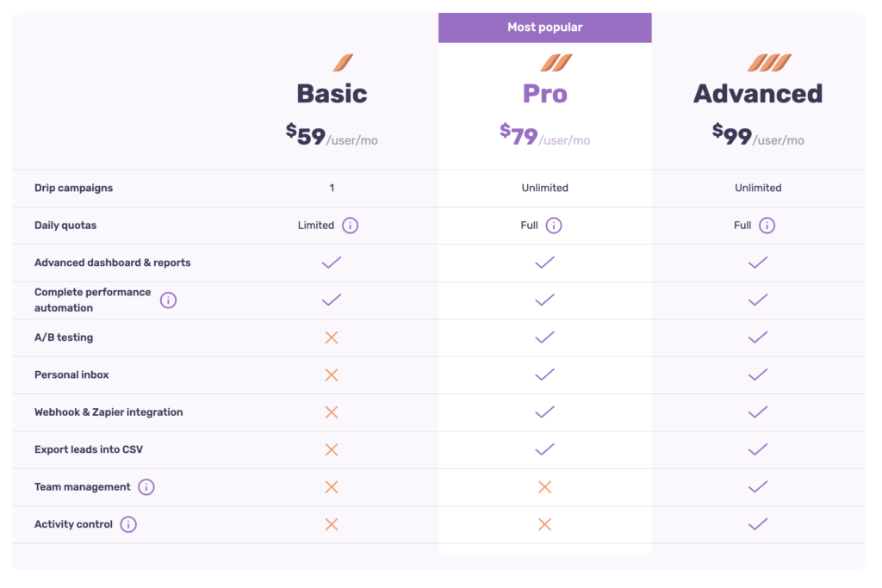Select the Most popular banner

click(x=545, y=28)
